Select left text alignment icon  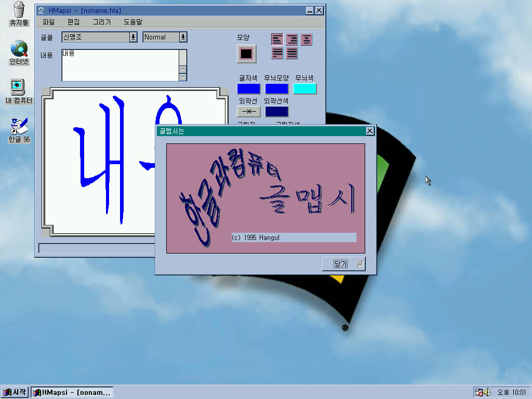(x=277, y=39)
